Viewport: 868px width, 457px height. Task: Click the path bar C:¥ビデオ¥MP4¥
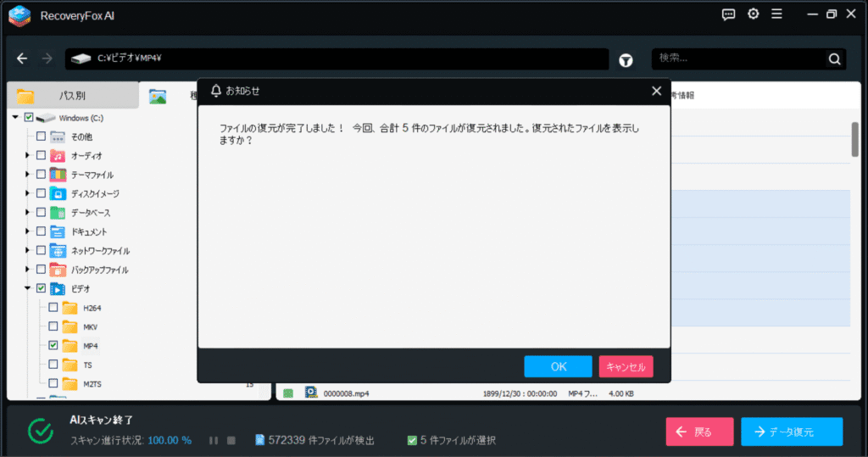[337, 59]
